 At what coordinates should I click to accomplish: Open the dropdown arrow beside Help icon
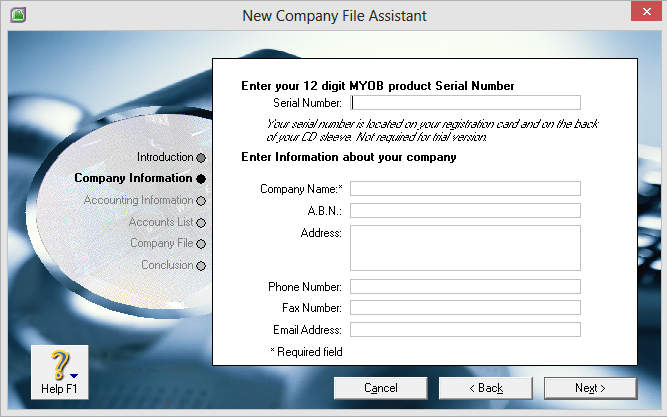click(x=74, y=375)
